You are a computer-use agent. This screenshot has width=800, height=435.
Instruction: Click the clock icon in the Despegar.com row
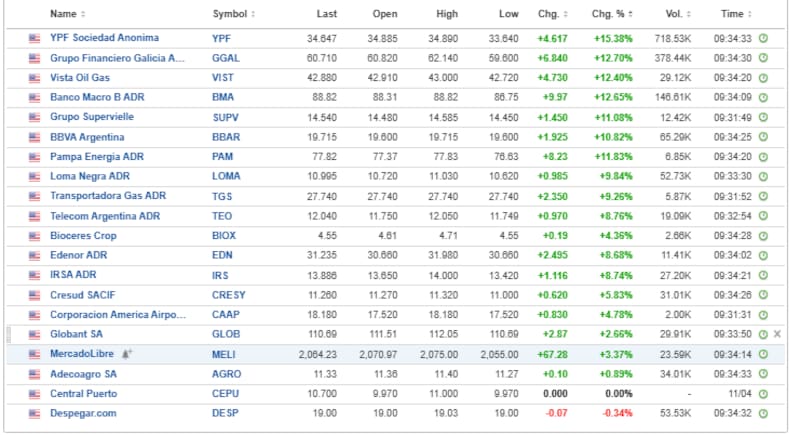tap(763, 413)
